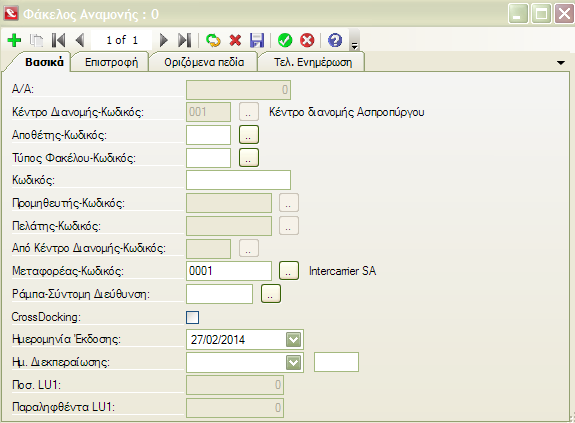The image size is (575, 423).
Task: Browse Αποθέτης-Κωδικός lookup button
Action: [x=249, y=135]
